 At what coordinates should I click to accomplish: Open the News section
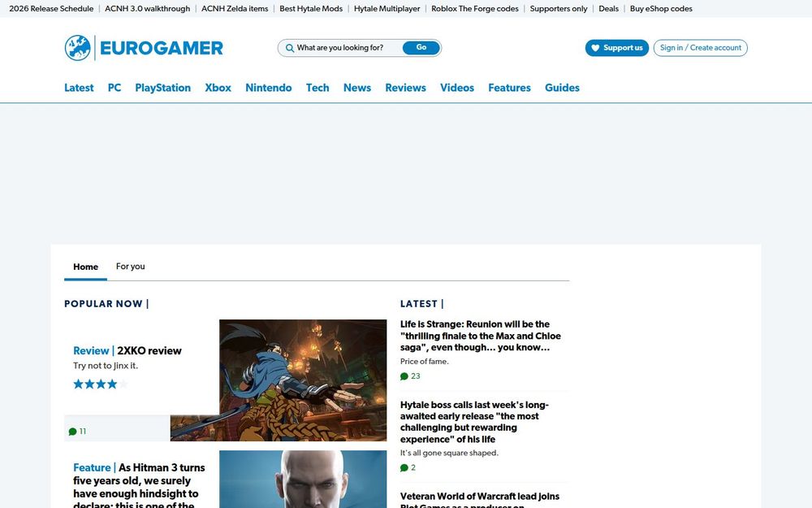357,88
